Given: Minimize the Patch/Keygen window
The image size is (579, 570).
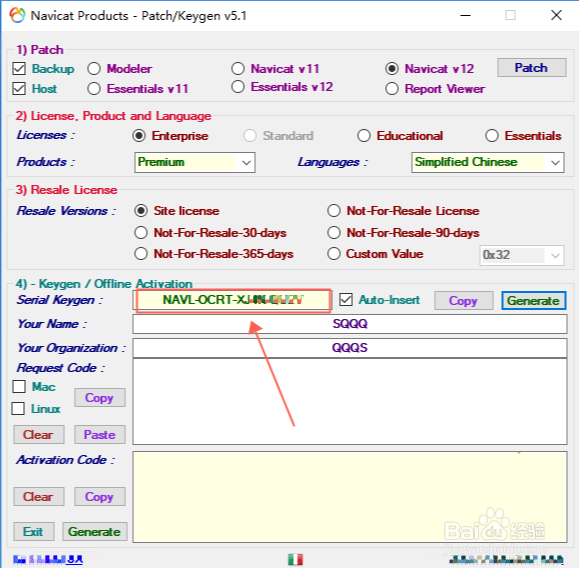Looking at the screenshot, I should click(465, 15).
